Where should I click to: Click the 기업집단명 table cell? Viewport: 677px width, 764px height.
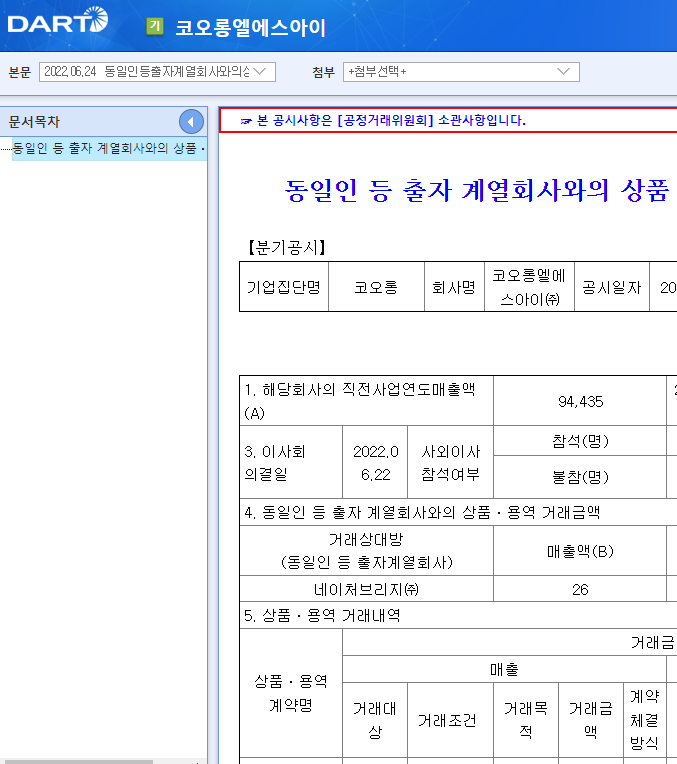(x=284, y=287)
